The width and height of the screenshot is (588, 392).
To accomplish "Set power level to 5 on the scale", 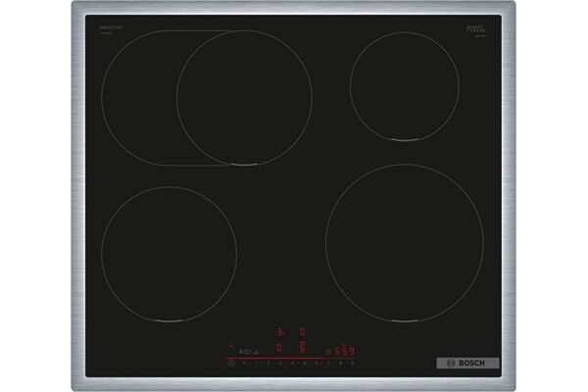I will point(303,363).
